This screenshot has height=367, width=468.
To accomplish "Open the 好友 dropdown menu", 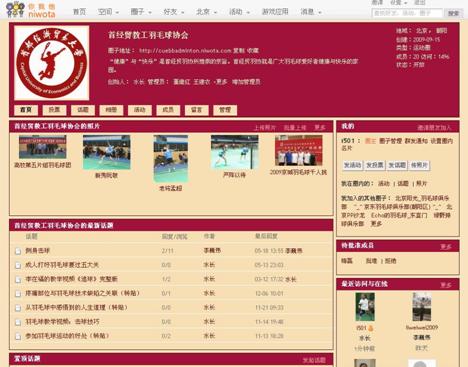I will (174, 12).
